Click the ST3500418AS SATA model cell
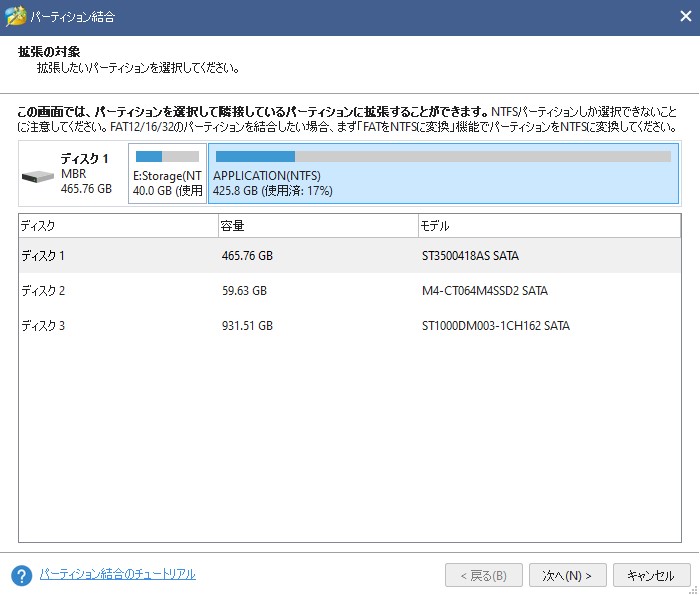 coord(470,255)
